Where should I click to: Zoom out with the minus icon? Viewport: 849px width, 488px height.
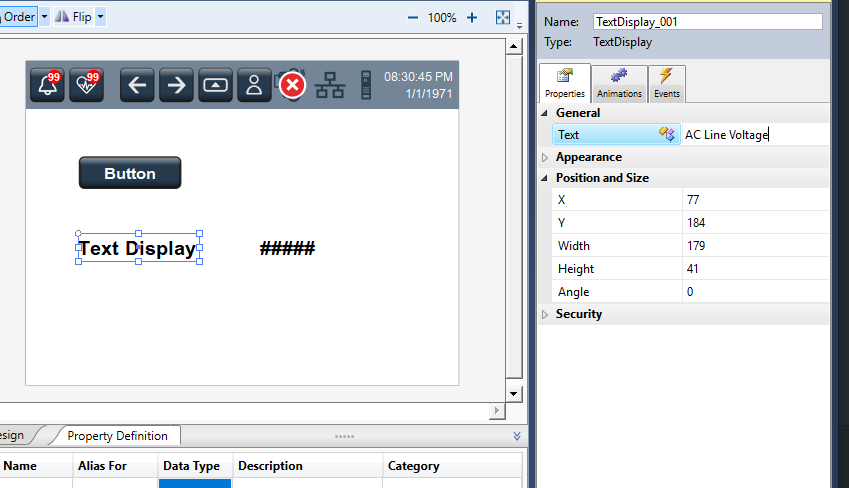413,18
